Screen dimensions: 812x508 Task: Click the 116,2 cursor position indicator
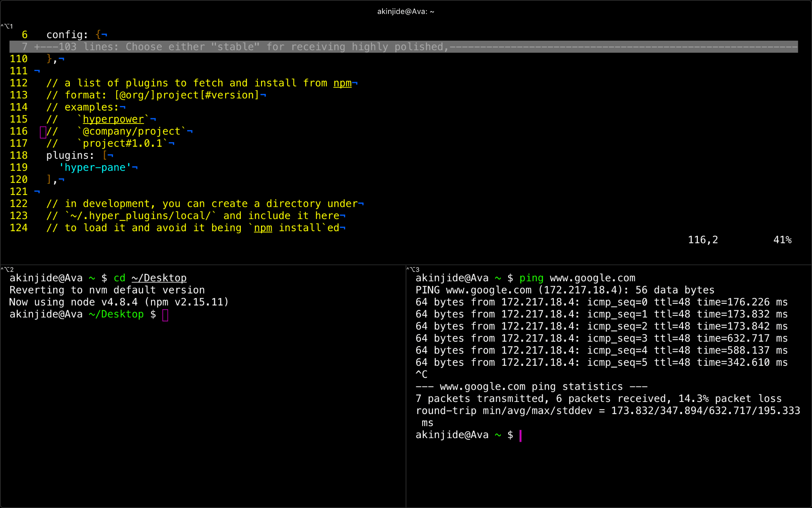click(x=703, y=240)
